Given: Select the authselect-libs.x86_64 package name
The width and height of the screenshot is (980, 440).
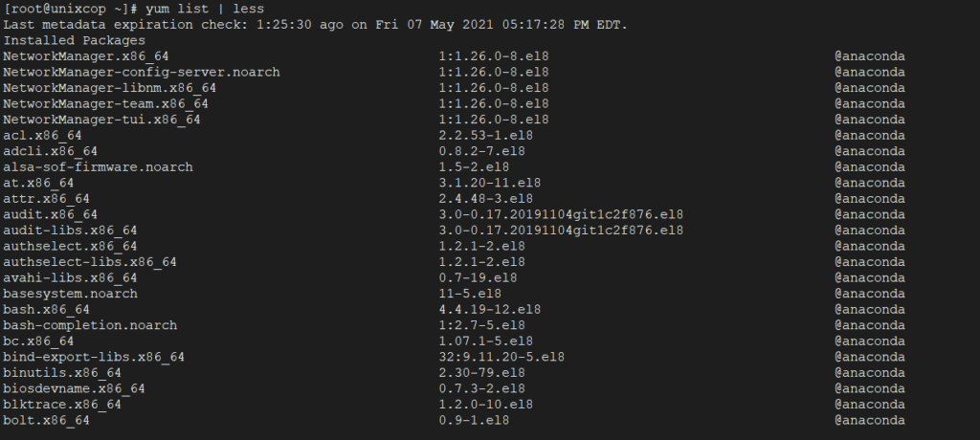Looking at the screenshot, I should (x=90, y=262).
